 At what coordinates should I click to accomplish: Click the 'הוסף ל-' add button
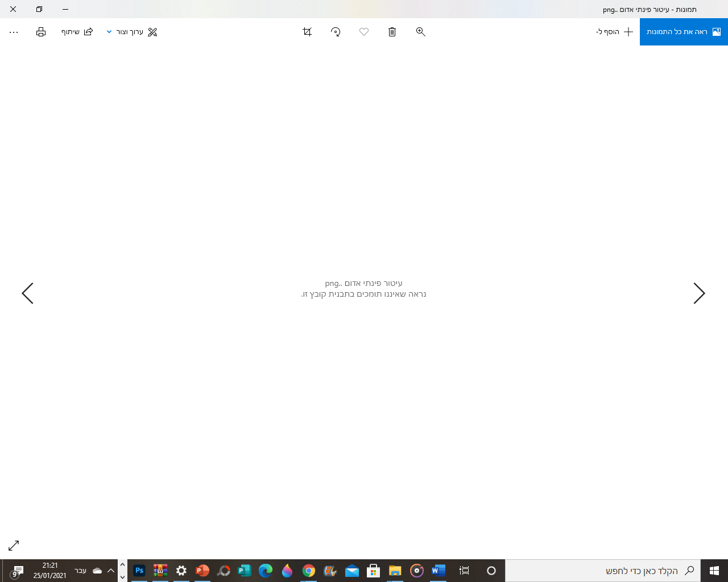[x=614, y=32]
